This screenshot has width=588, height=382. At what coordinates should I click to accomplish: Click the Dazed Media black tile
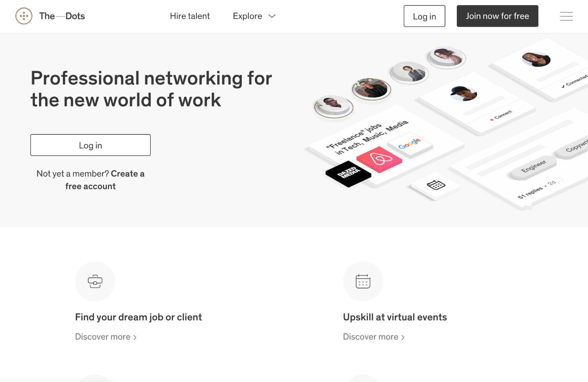point(348,173)
